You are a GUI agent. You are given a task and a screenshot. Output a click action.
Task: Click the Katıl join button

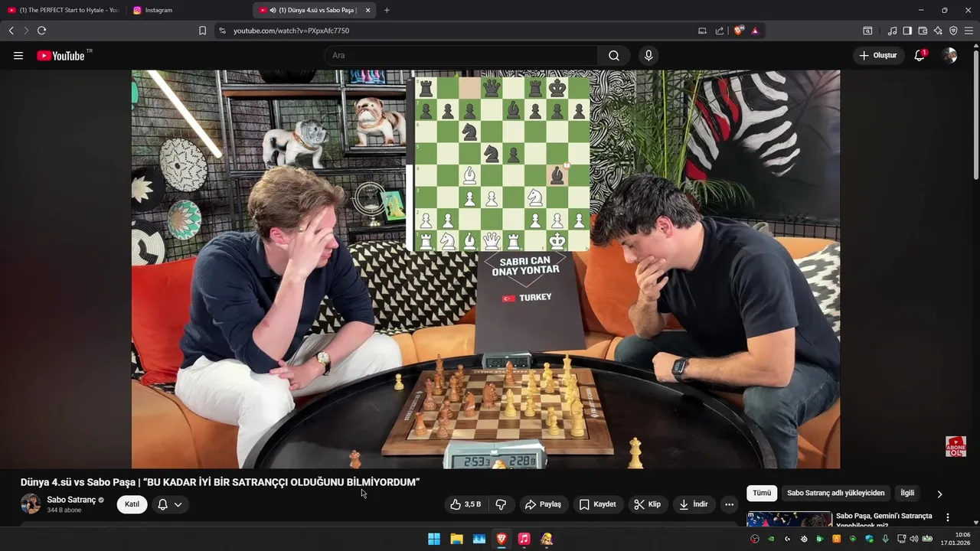pos(132,504)
